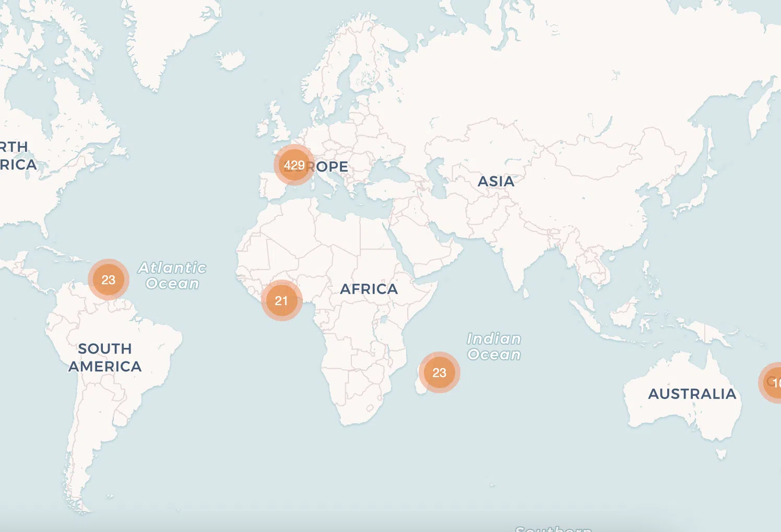This screenshot has width=781, height=532.
Task: Click the AUSTRALIA continent label
Action: (692, 394)
